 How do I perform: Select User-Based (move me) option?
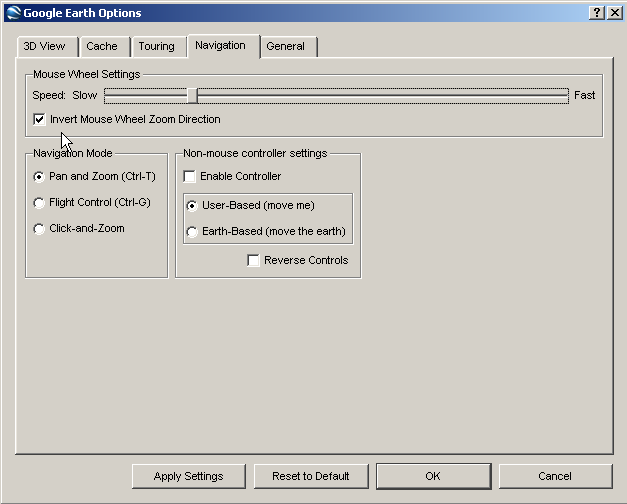pos(192,206)
